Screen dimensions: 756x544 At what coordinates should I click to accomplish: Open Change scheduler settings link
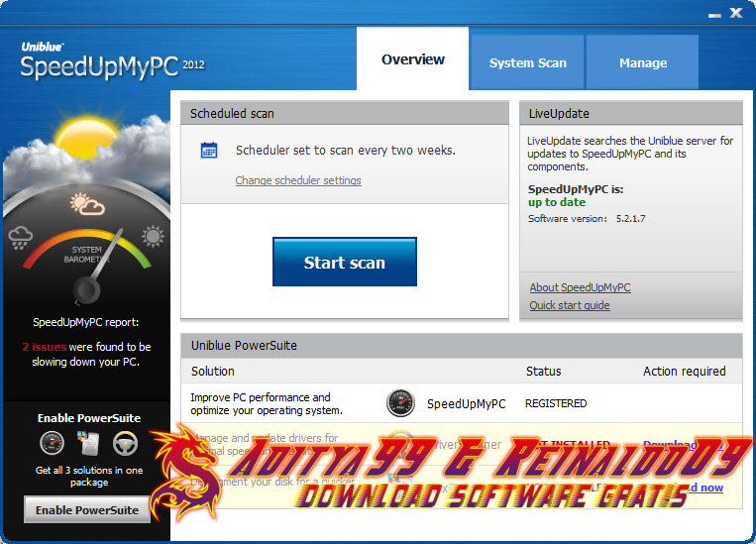click(298, 180)
